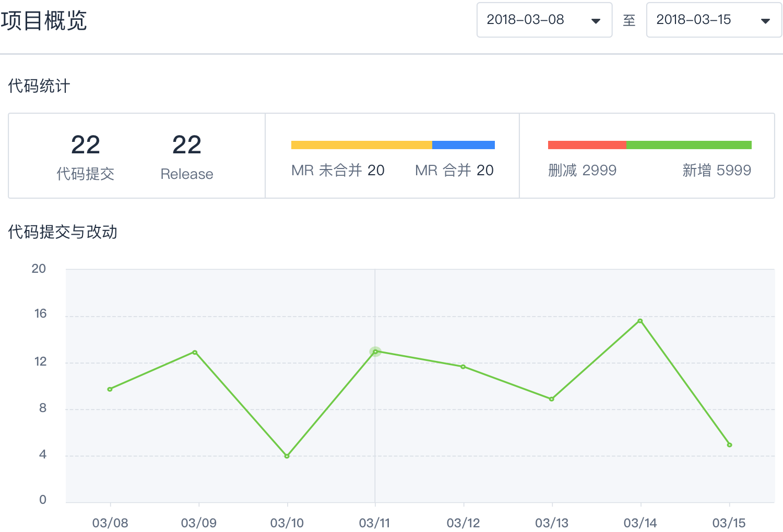Click the 项目概览 page title
Image resolution: width=783 pixels, height=532 pixels.
tap(44, 21)
